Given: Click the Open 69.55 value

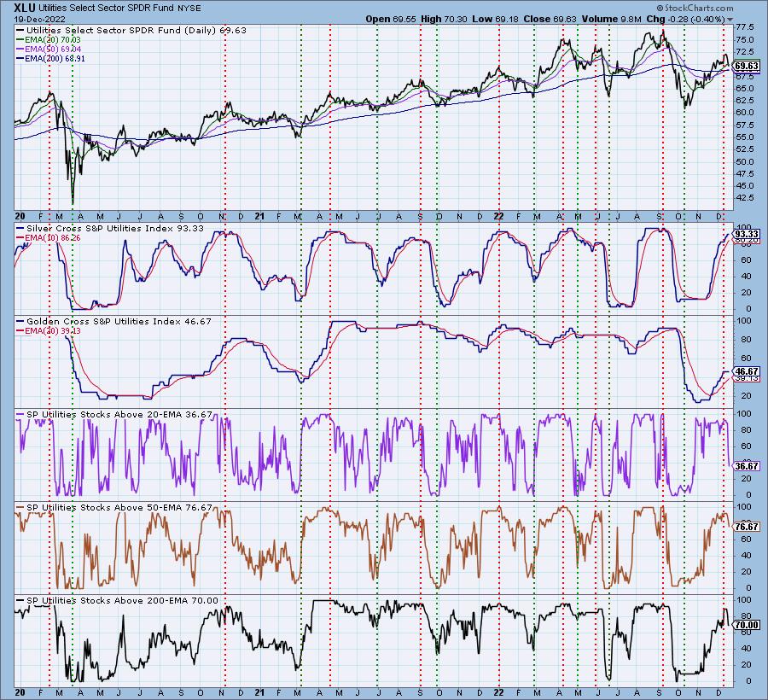Looking at the screenshot, I should pos(390,19).
